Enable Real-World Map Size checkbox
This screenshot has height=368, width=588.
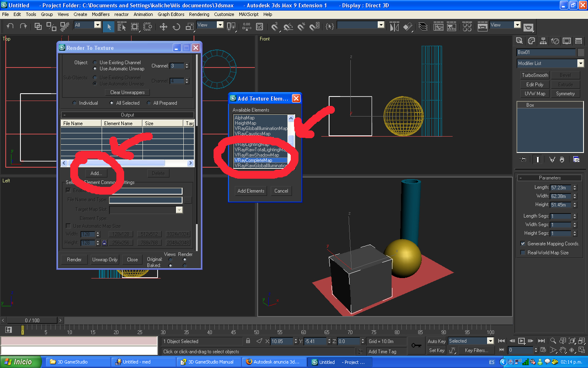pos(523,253)
